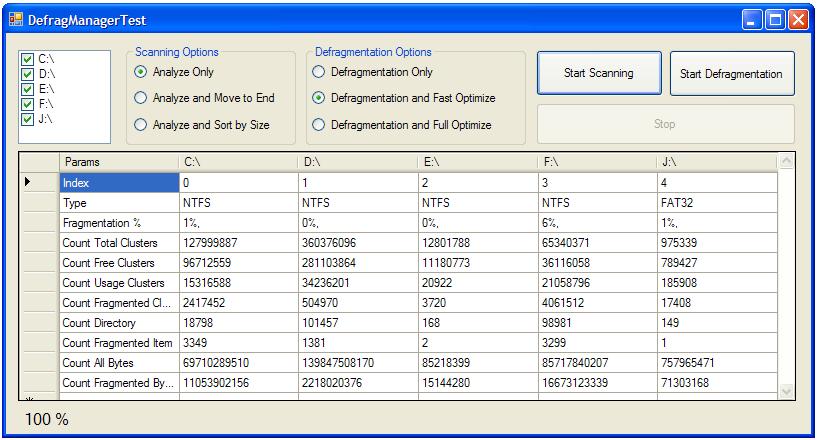Maximize the DefragManagerTest window
The width and height of the screenshot is (818, 440).
(x=775, y=20)
